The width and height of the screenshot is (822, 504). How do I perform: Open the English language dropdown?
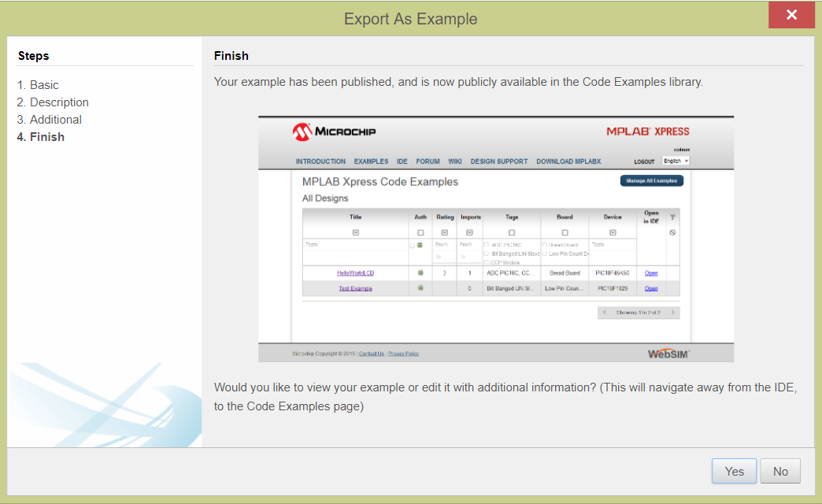click(x=676, y=161)
